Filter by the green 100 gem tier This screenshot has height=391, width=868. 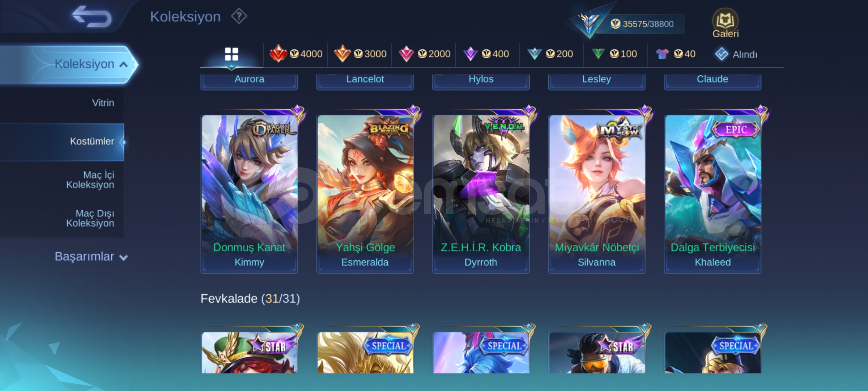tap(614, 54)
